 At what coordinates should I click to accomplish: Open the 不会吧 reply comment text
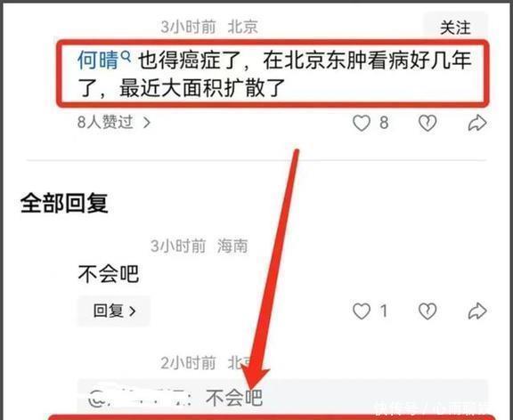click(x=109, y=273)
